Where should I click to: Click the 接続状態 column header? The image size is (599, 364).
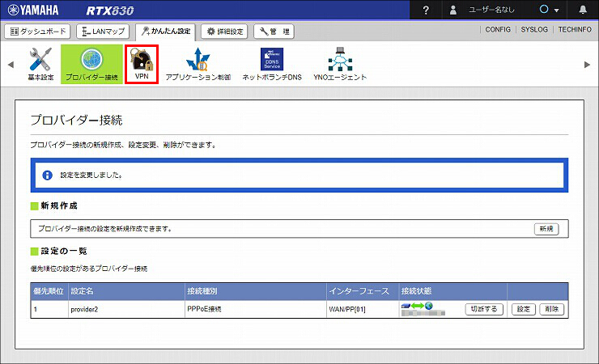pyautogui.click(x=452, y=291)
